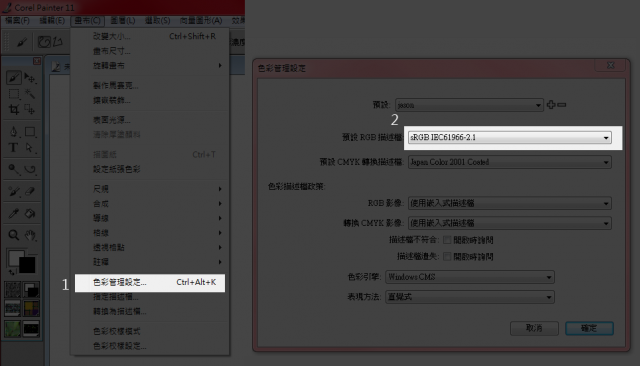Open the 預設 RGB 描述檔 sRGB dropdown
Screen dimensions: 640x366
[509, 138]
